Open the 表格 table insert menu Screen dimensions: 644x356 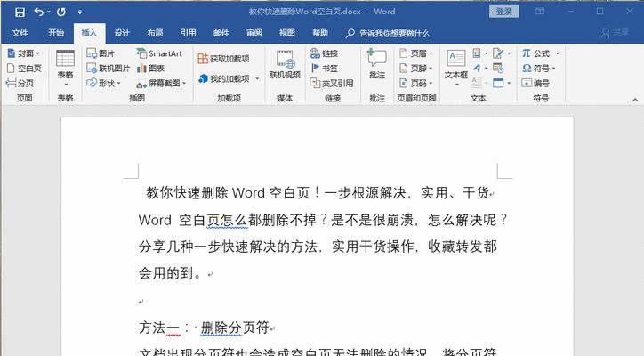click(x=65, y=68)
